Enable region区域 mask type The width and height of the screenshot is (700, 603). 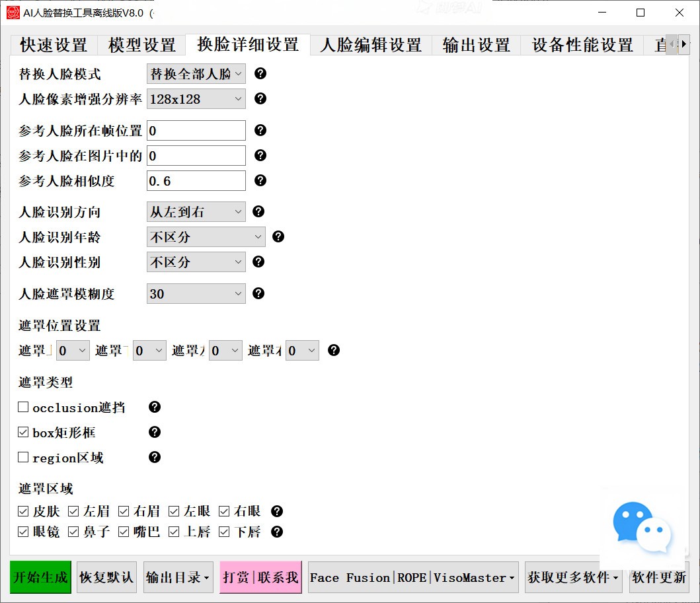point(23,457)
